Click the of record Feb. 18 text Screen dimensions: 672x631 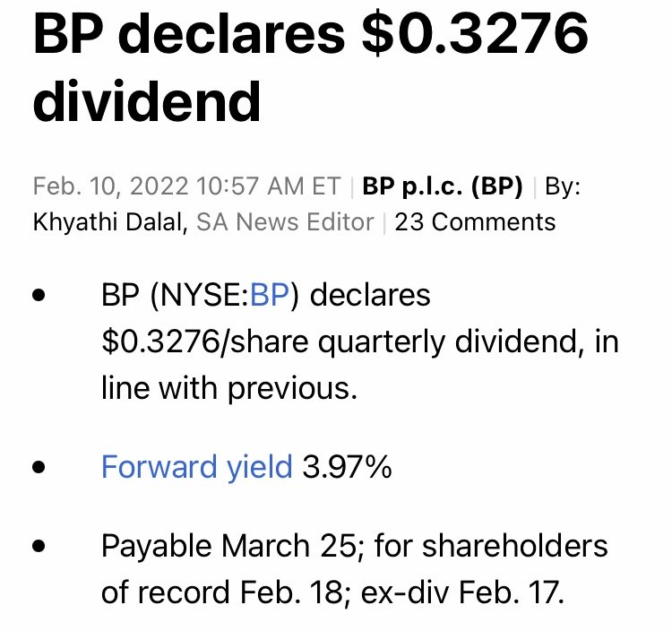click(222, 592)
